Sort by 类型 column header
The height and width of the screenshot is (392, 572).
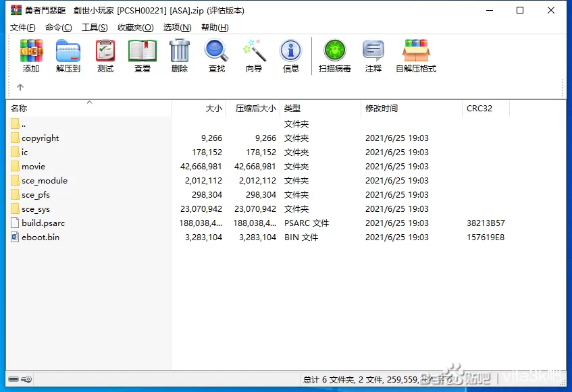[x=320, y=108]
